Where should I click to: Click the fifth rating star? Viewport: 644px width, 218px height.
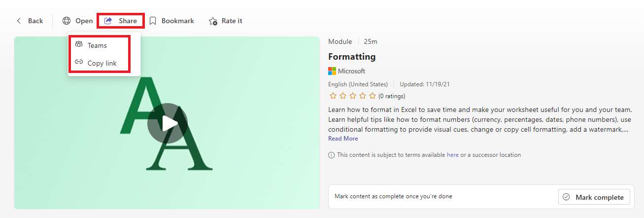pyautogui.click(x=373, y=96)
